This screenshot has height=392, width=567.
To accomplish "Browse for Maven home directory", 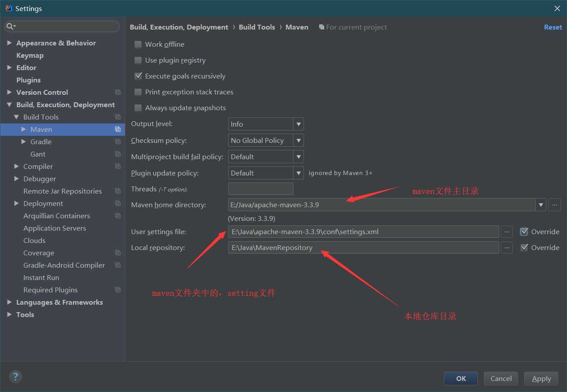I will 555,205.
